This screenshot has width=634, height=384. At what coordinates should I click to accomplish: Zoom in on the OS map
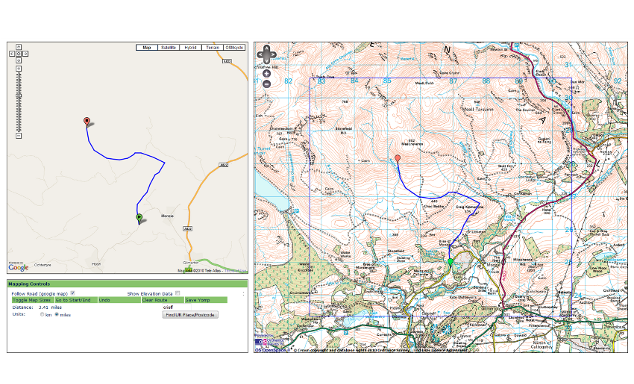[x=266, y=74]
